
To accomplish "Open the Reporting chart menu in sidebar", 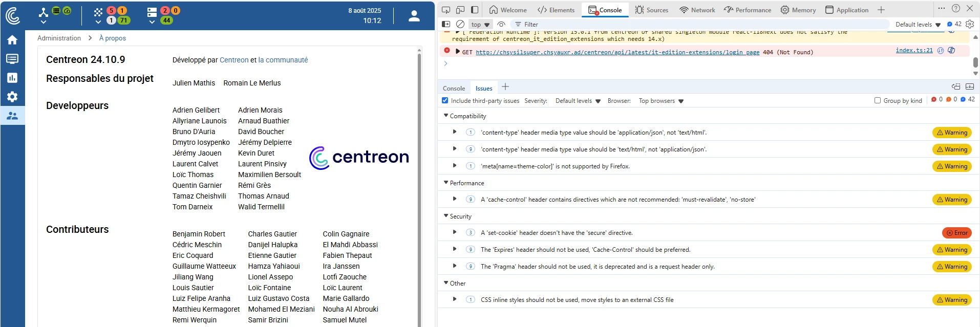I will coord(12,78).
